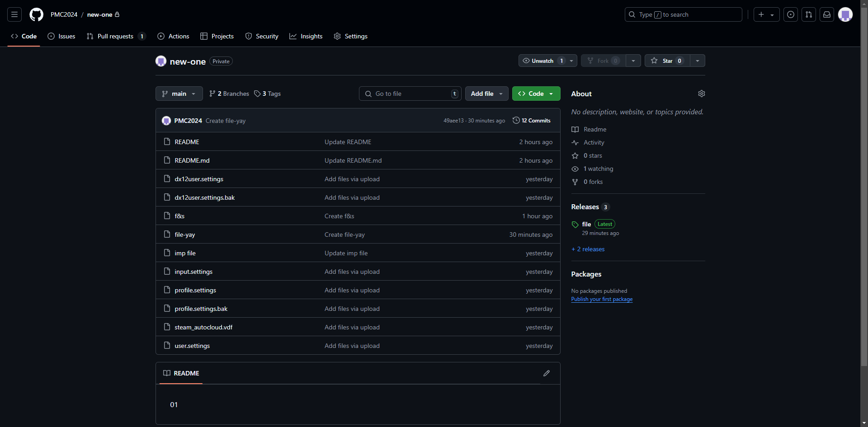Switch to the Insights tab
This screenshot has width=868, height=427.
[306, 36]
